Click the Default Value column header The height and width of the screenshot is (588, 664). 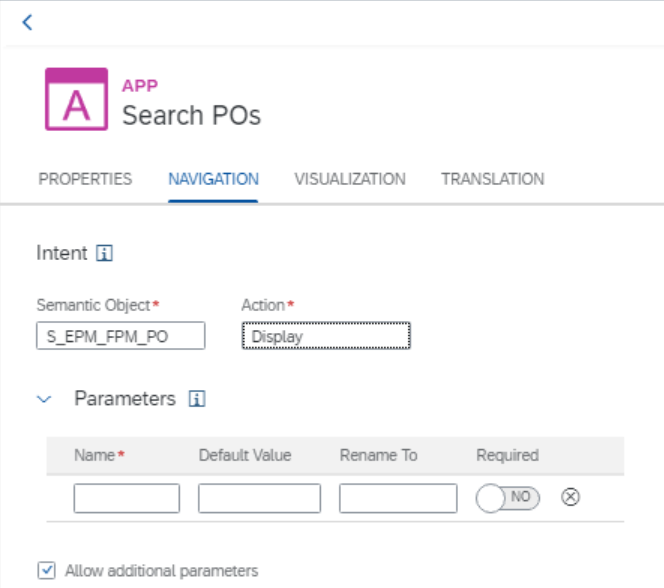tap(245, 455)
